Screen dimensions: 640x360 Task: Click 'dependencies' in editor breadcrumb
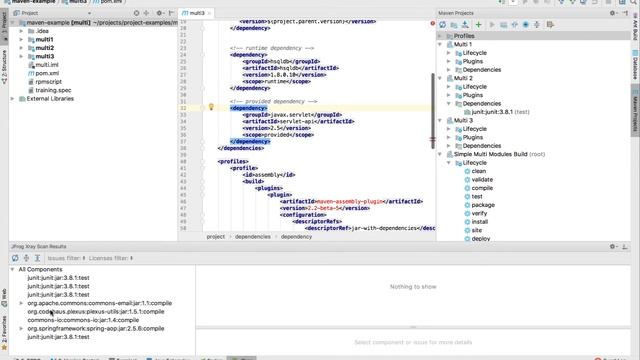[x=253, y=237]
